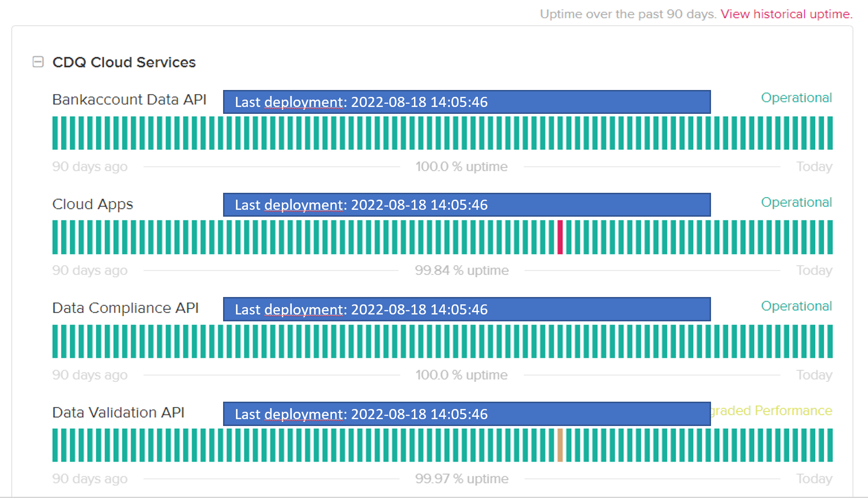
Task: Click the 99.84 % uptime text
Action: (x=461, y=270)
